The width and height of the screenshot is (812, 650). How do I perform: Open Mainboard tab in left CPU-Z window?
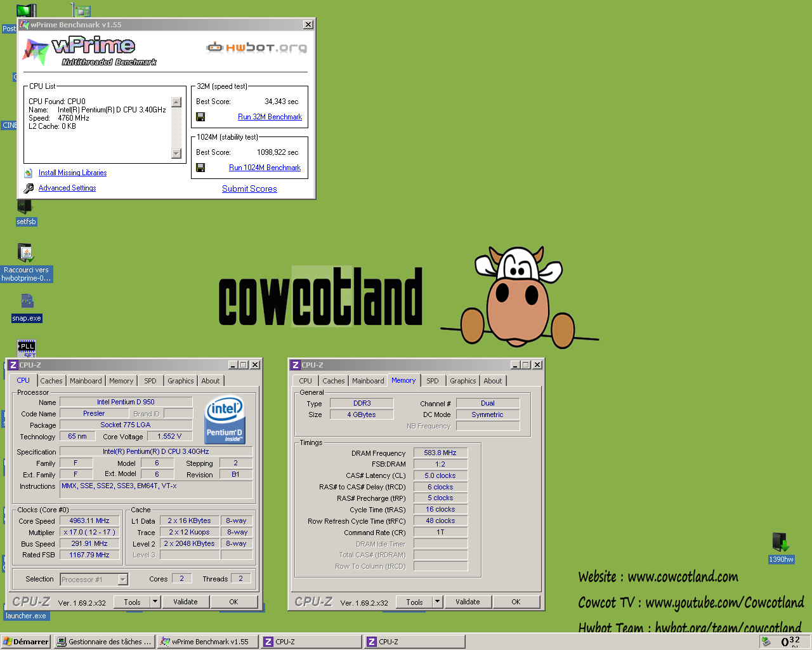(86, 381)
